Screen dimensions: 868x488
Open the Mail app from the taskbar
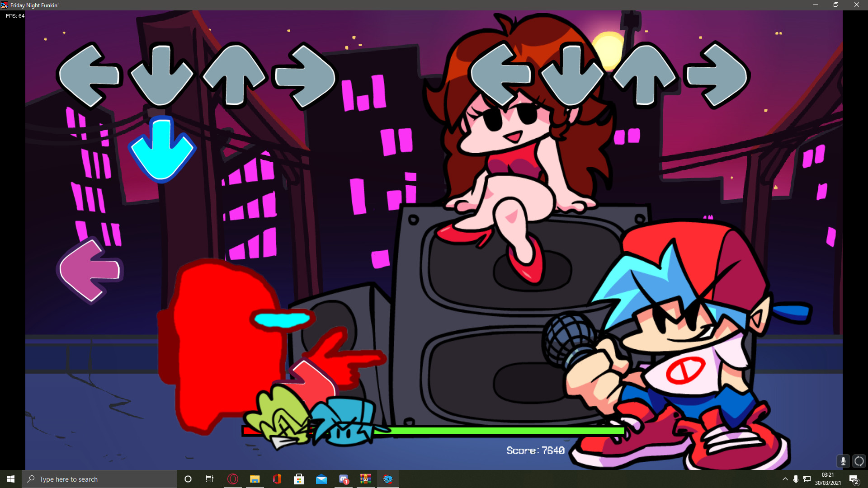[321, 479]
